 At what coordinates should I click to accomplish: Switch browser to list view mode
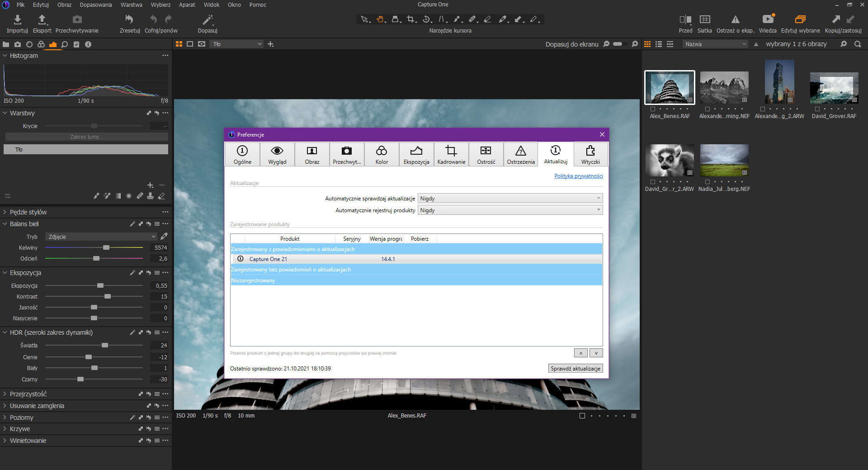(x=659, y=44)
